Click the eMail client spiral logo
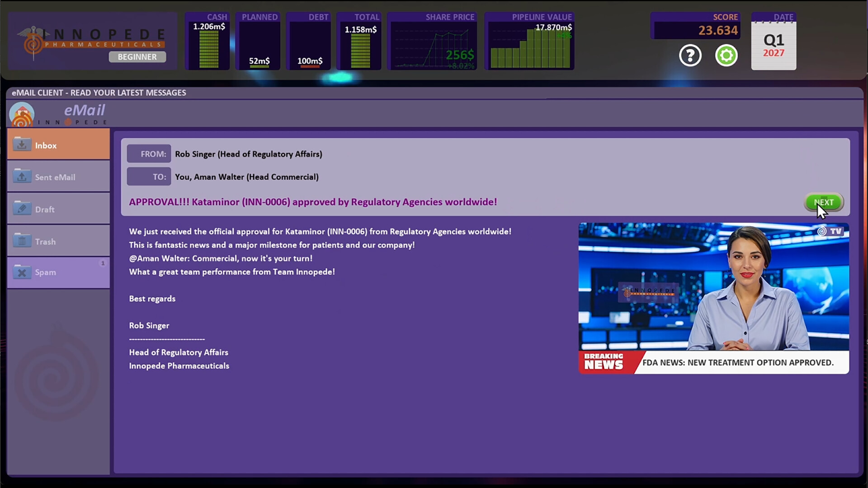868x488 pixels. 22,113
